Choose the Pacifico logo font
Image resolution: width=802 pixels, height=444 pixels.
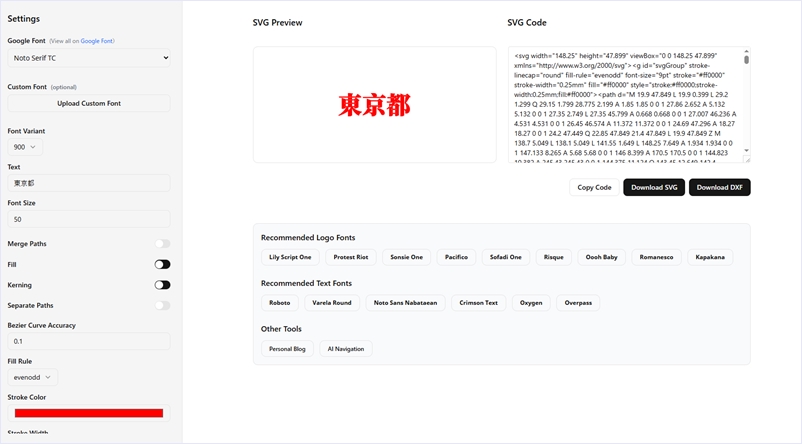456,257
